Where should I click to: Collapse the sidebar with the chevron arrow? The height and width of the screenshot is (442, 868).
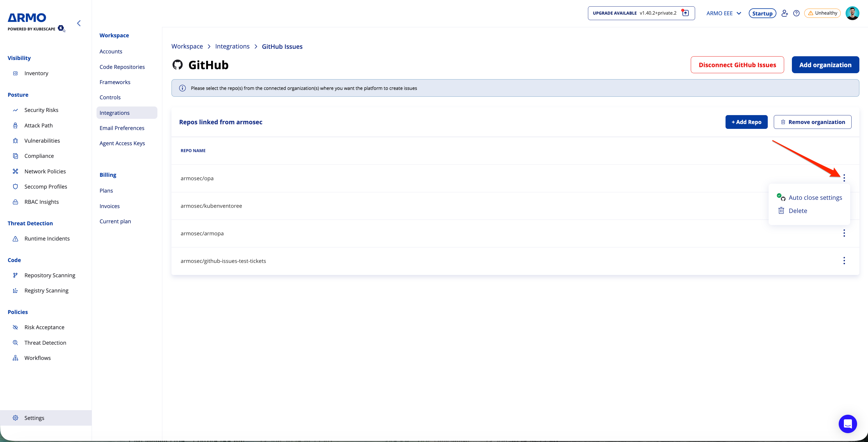(79, 23)
